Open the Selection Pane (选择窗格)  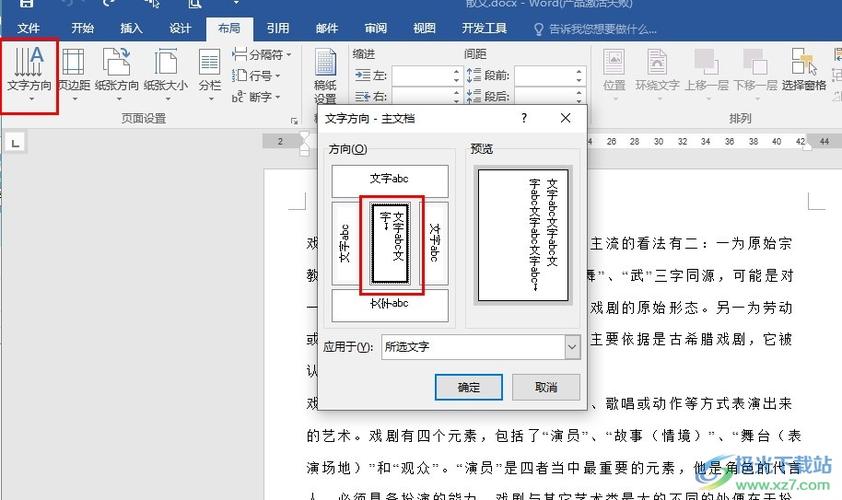804,70
